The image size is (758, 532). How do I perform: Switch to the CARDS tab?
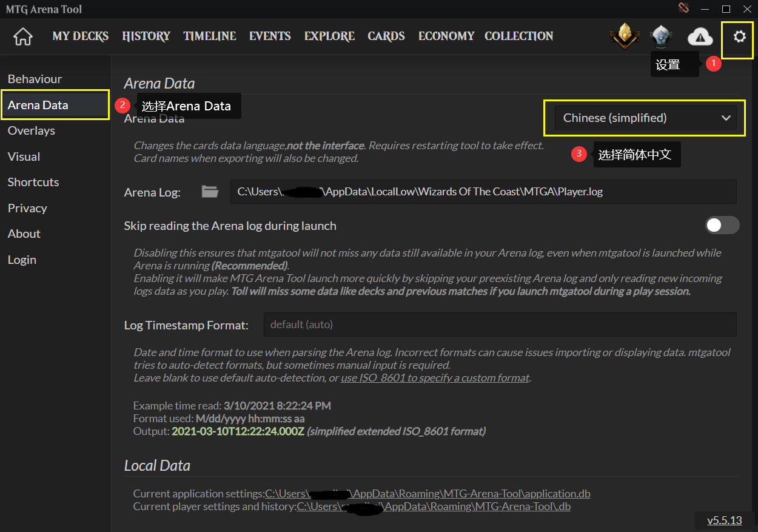tap(386, 36)
